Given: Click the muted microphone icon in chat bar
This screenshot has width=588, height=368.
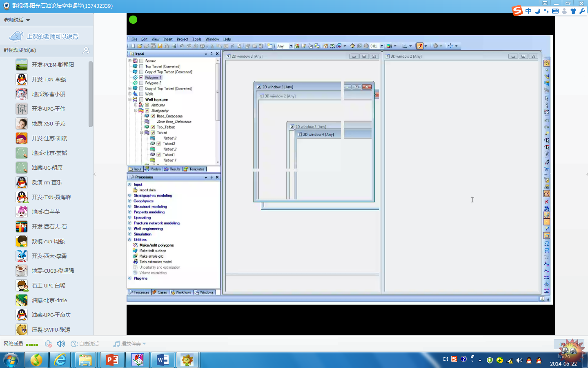Looking at the screenshot, I should [x=48, y=344].
